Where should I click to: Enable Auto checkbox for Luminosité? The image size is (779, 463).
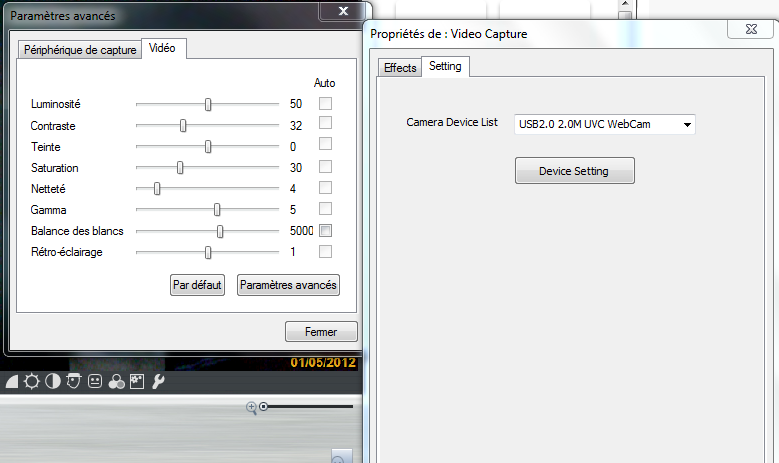325,103
